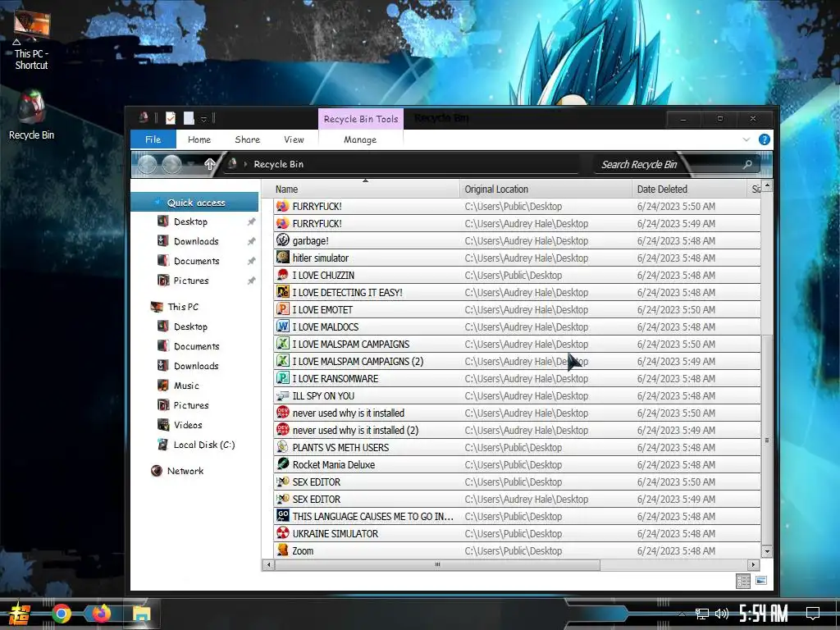Open This PC - Shortcut desktop icon
The width and height of the screenshot is (840, 630).
(31, 40)
